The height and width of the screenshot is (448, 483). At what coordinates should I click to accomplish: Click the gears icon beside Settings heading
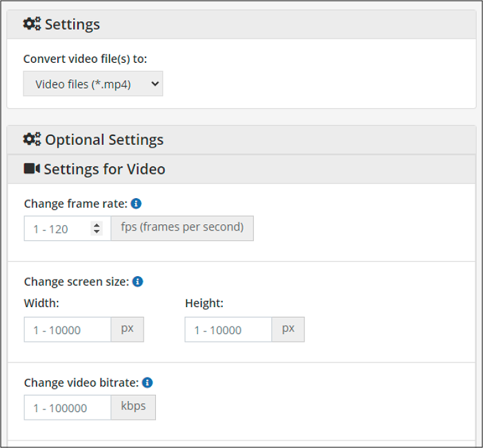coord(32,24)
